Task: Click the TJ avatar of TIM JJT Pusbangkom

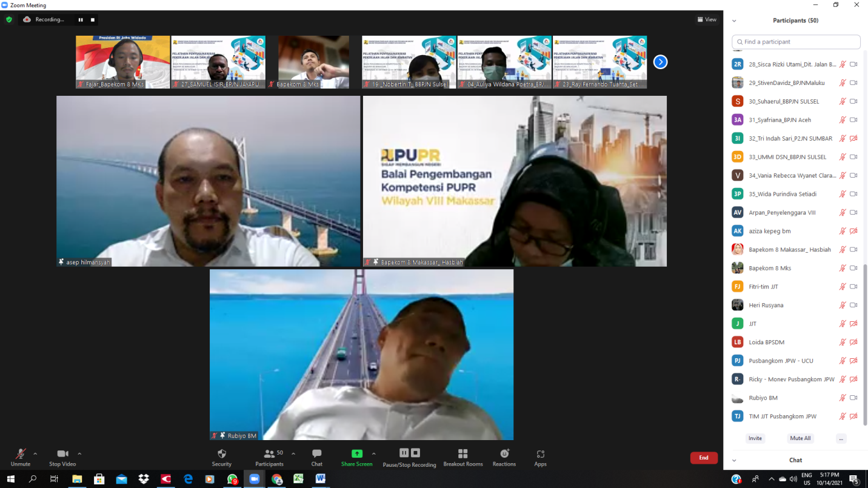Action: click(738, 416)
